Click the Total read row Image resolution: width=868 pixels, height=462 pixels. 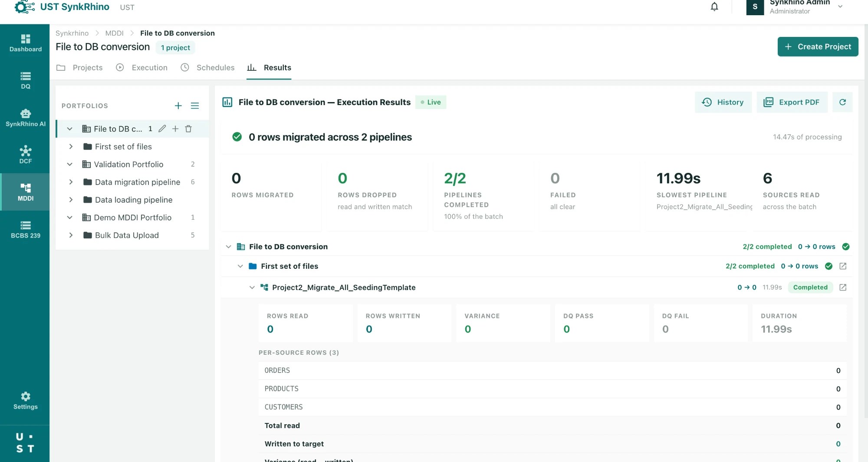click(x=552, y=426)
